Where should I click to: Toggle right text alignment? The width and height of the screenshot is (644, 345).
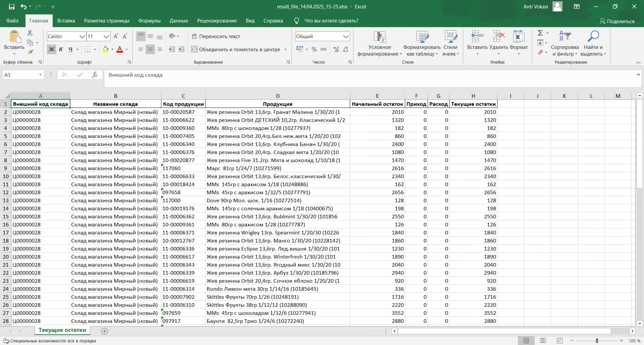pos(160,49)
